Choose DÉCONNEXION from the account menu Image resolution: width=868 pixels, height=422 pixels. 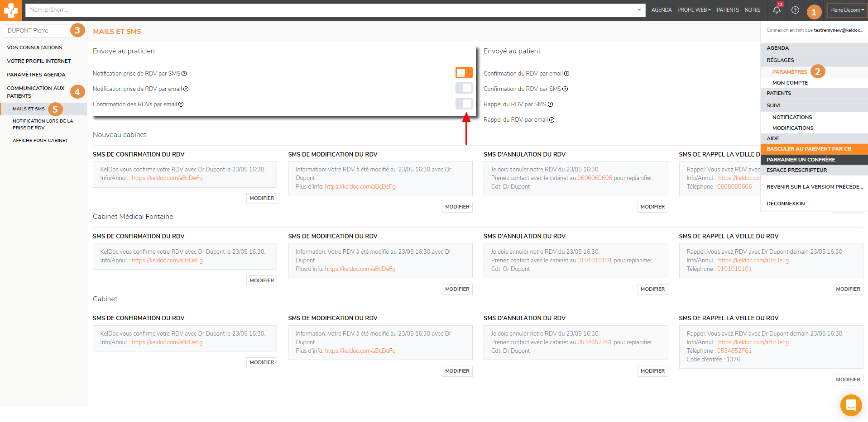pyautogui.click(x=786, y=204)
